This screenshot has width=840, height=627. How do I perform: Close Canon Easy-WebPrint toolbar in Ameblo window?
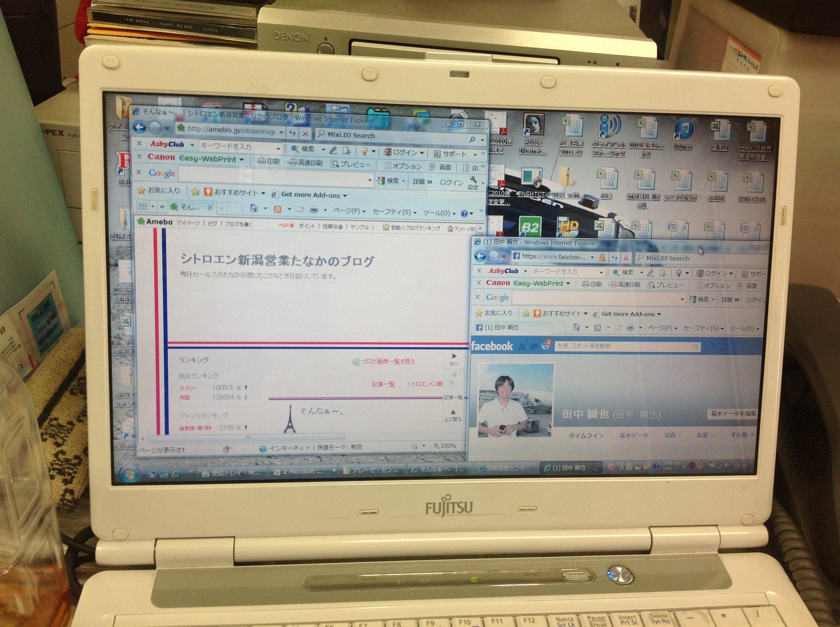point(139,156)
